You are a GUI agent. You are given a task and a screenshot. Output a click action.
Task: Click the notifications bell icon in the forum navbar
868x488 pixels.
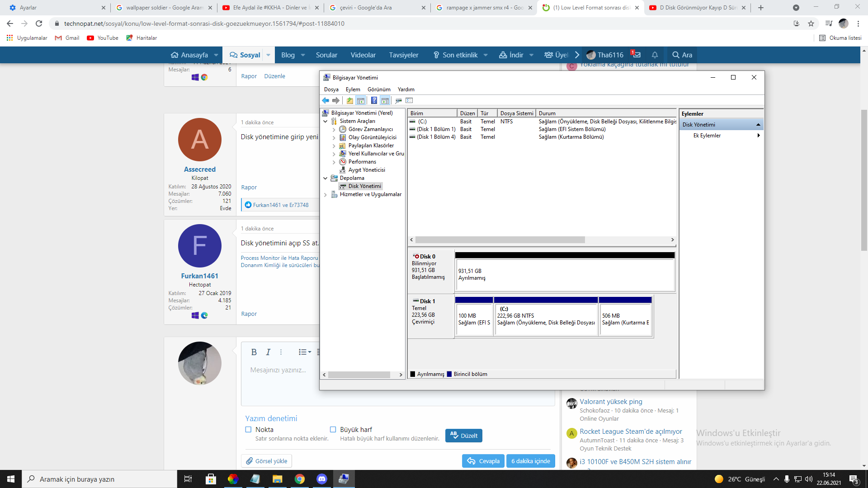[655, 55]
